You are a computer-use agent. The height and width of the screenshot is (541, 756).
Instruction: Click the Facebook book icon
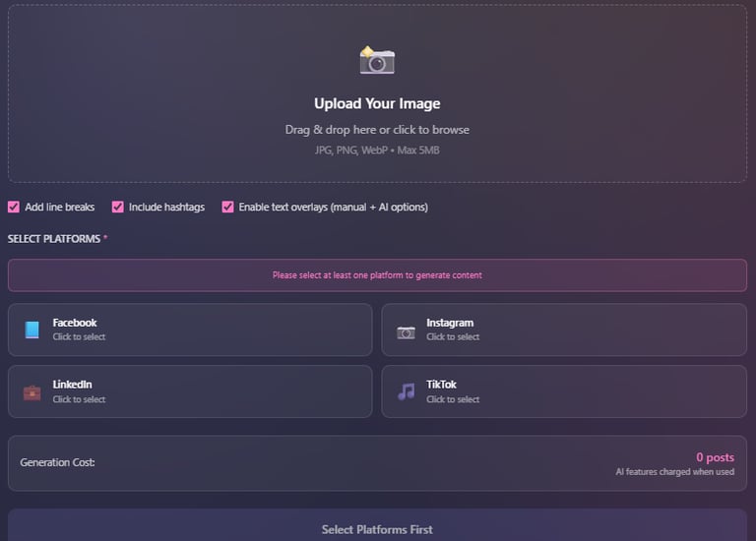(x=31, y=330)
